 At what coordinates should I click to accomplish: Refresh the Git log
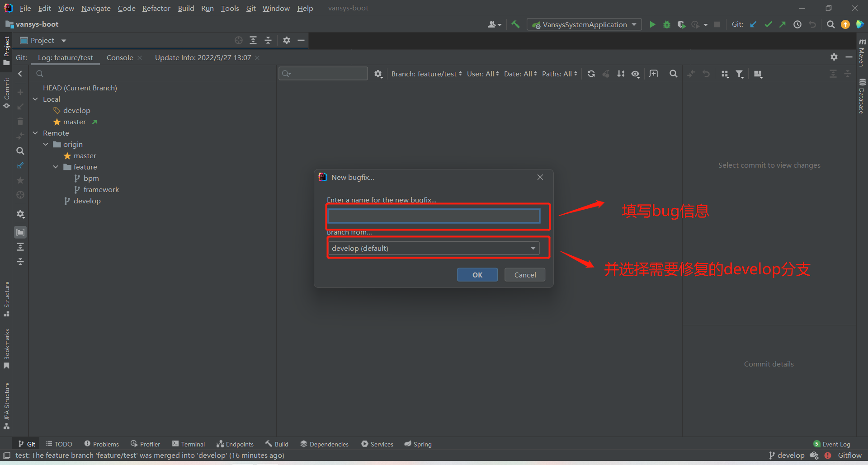pos(591,74)
